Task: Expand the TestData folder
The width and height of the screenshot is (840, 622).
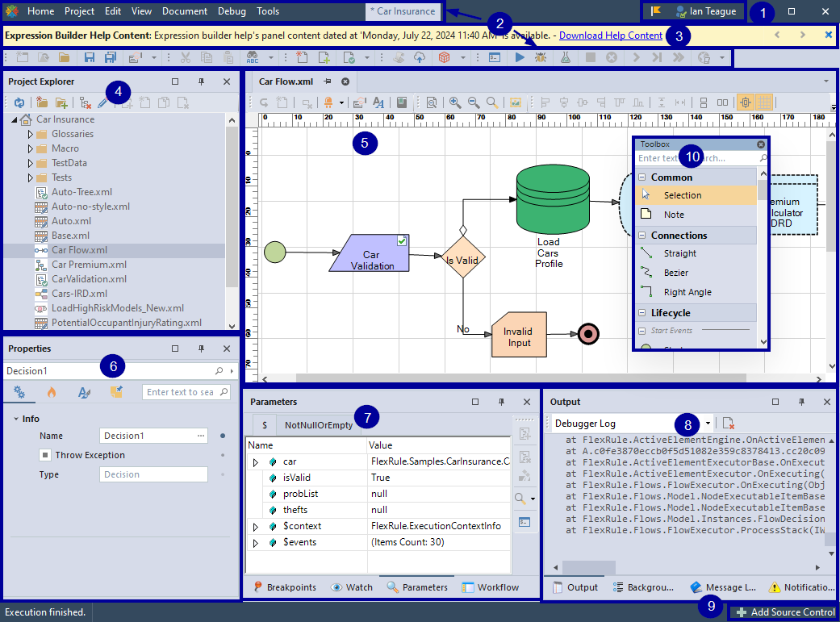Action: (31, 163)
